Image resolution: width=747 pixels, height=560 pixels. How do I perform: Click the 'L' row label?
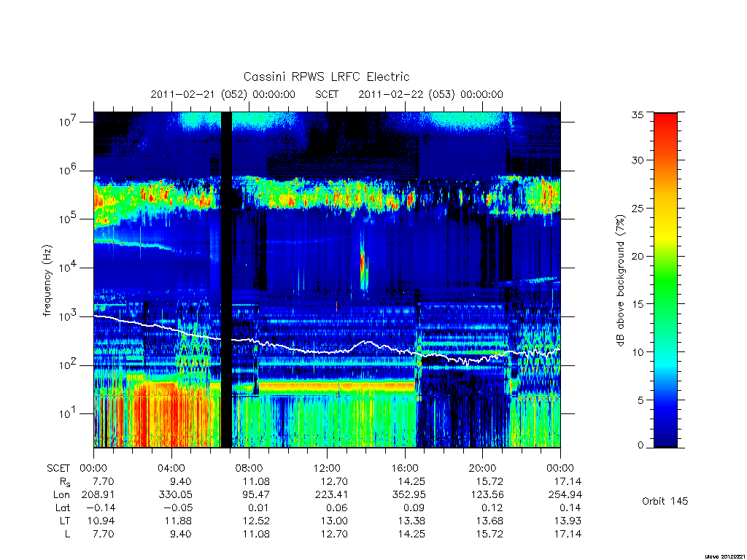tap(67, 534)
